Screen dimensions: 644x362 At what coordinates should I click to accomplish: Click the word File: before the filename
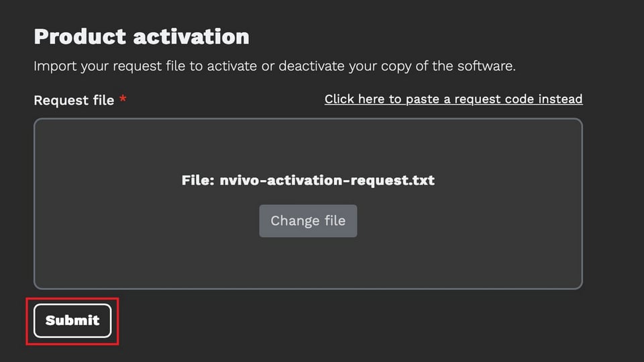pos(198,180)
